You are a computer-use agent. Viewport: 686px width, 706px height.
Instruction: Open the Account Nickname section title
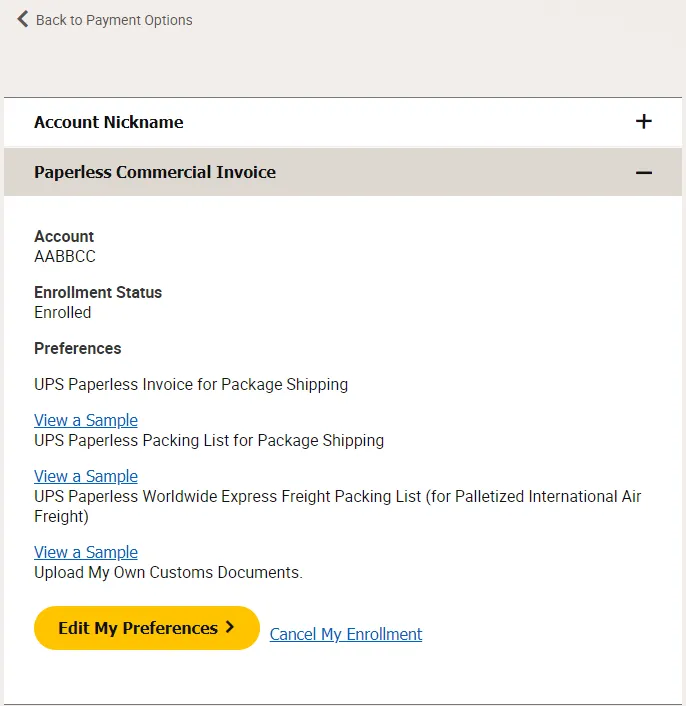[109, 122]
